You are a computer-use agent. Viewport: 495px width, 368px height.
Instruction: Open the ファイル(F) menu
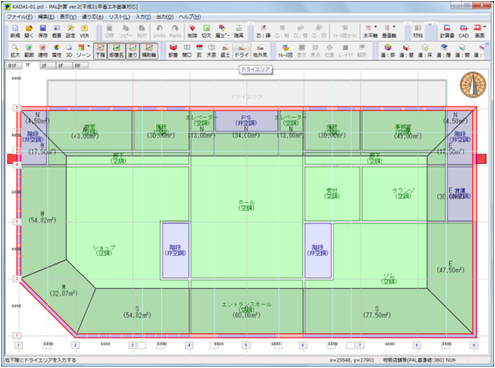point(20,17)
